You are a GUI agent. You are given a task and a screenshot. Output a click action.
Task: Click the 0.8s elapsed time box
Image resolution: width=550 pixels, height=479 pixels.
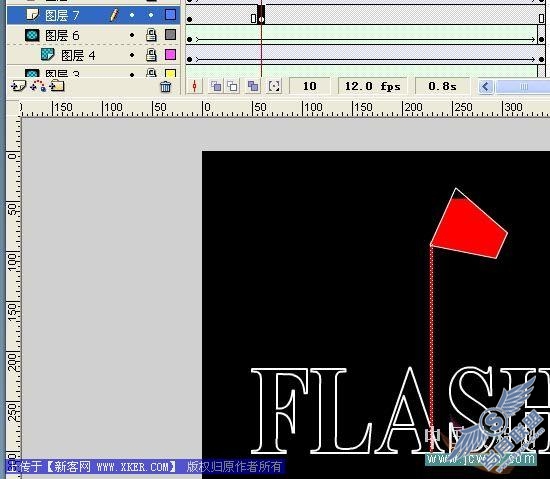pyautogui.click(x=442, y=86)
